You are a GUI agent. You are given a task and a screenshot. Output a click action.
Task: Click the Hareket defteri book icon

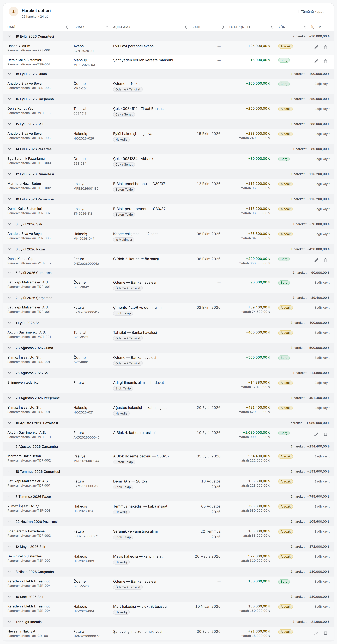coord(14,11)
